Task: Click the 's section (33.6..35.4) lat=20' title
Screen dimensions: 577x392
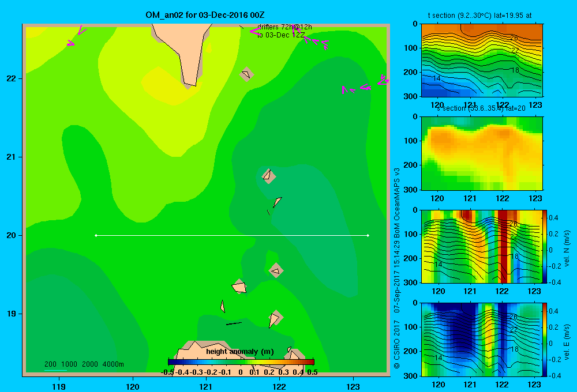Action: click(481, 108)
